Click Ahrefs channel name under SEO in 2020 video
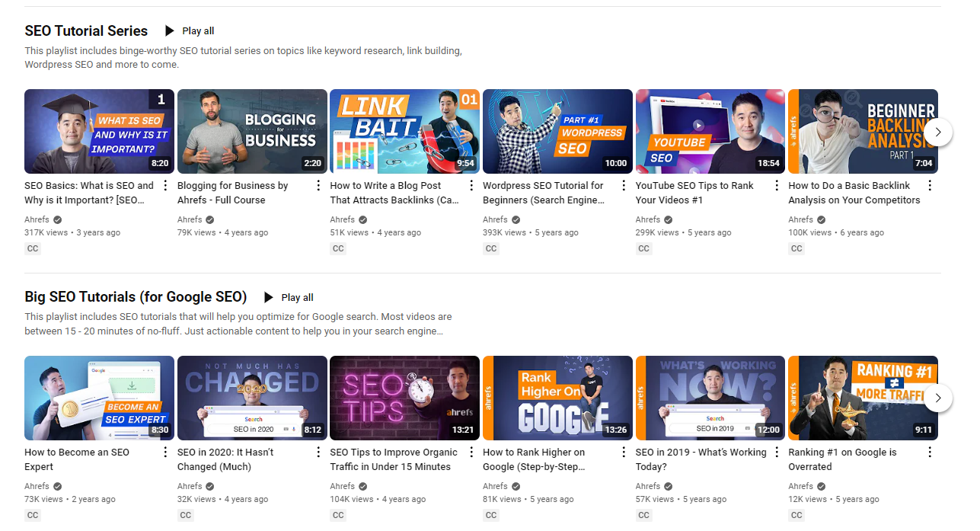 [x=190, y=486]
